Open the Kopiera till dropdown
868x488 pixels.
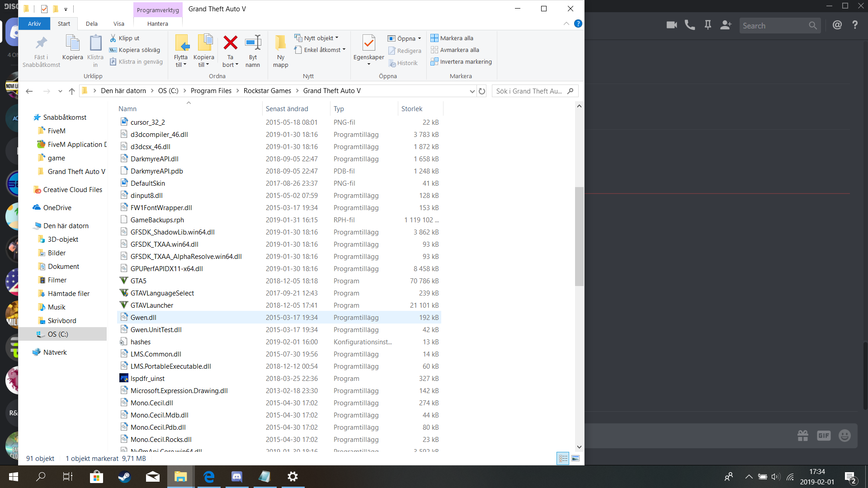204,65
